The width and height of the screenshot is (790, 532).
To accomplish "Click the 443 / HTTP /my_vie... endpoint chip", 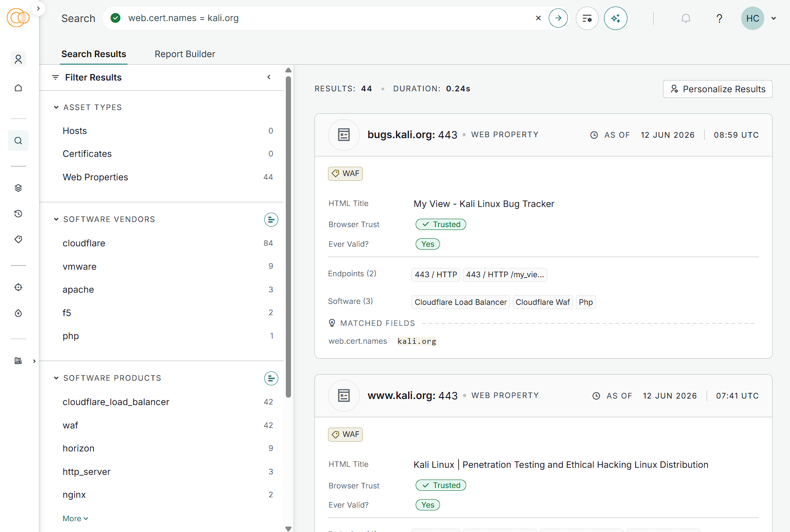I will (505, 274).
